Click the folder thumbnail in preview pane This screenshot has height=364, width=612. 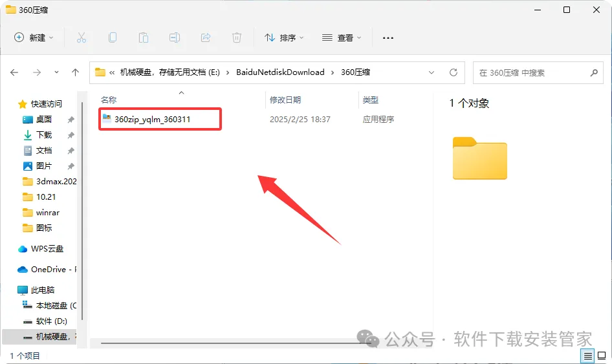pos(479,158)
